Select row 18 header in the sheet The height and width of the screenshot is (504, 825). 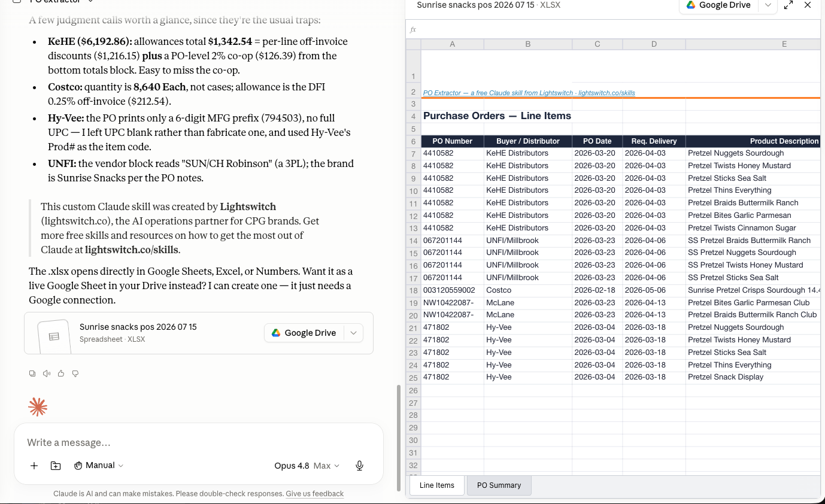413,290
